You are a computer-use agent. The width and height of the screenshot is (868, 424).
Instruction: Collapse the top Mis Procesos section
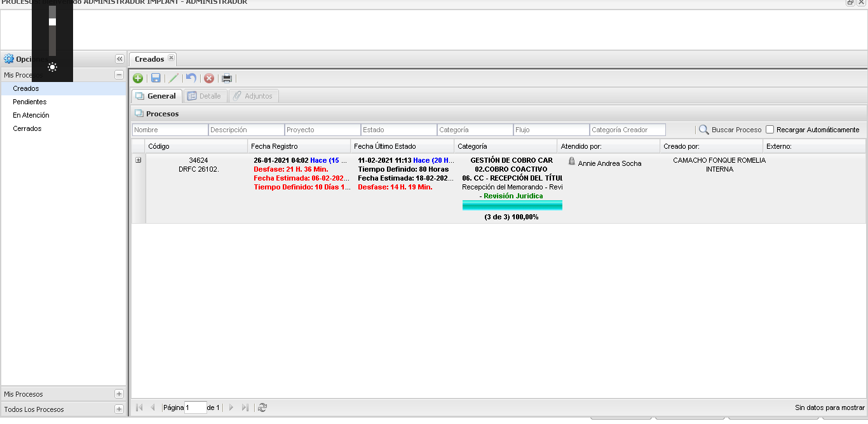(x=119, y=75)
